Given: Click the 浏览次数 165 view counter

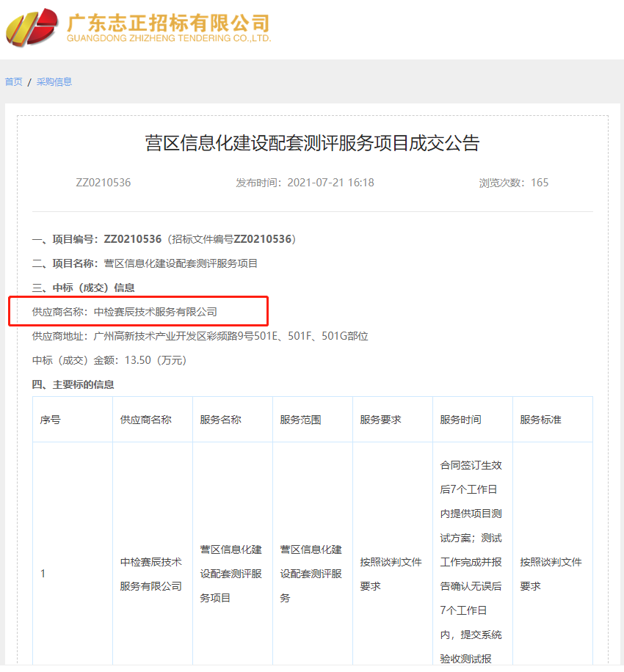Looking at the screenshot, I should pyautogui.click(x=513, y=183).
